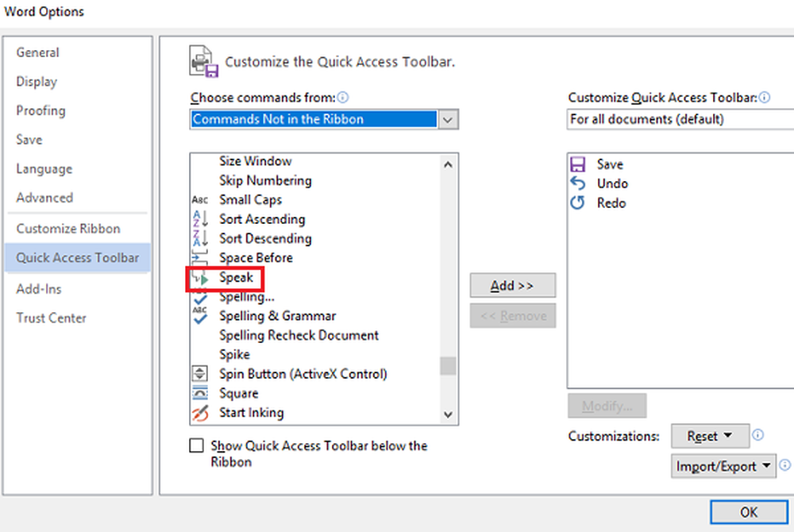Screen dimensions: 794x532
Task: Click the Space Before icon
Action: pos(200,257)
